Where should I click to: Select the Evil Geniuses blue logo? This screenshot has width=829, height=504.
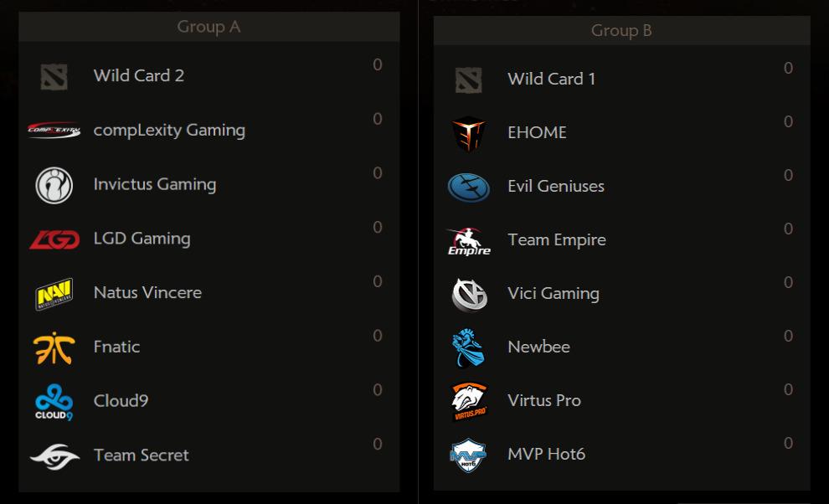[468, 188]
